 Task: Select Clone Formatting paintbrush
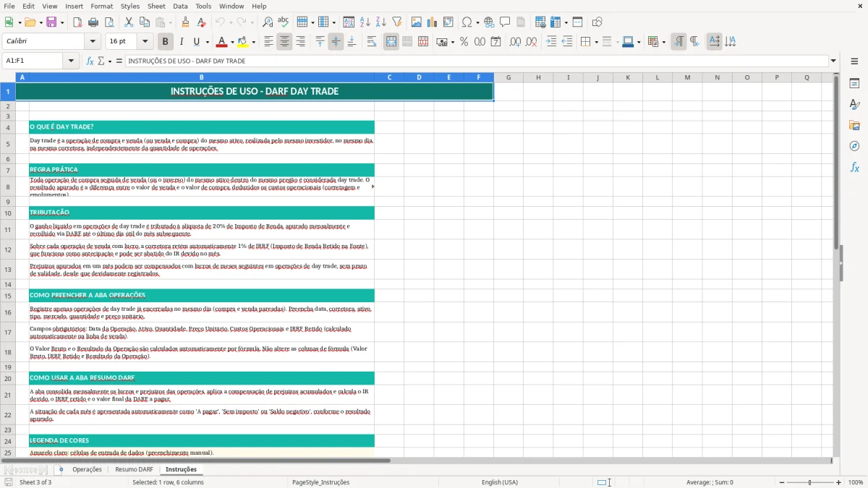tap(186, 22)
